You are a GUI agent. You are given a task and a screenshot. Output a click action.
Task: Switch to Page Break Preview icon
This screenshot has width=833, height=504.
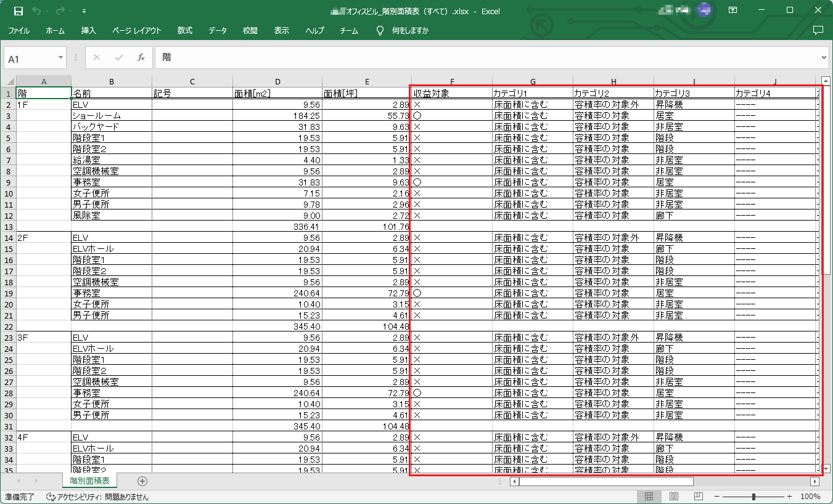(699, 496)
